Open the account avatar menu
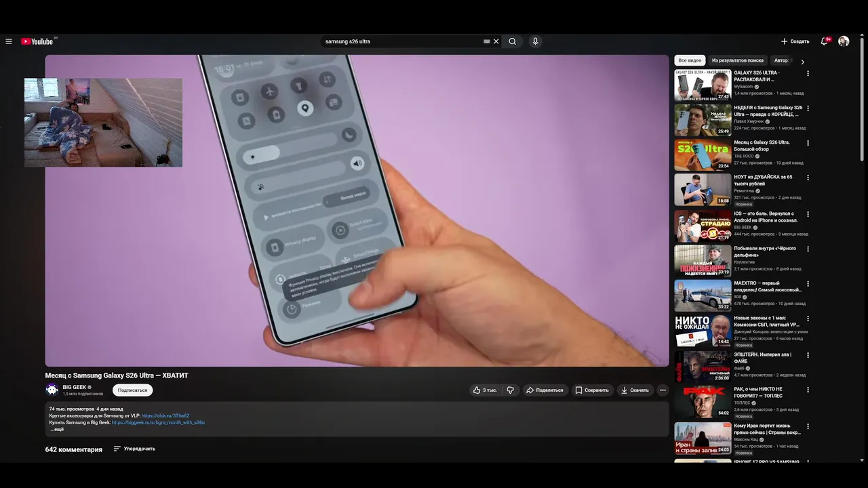The image size is (868, 488). (844, 41)
